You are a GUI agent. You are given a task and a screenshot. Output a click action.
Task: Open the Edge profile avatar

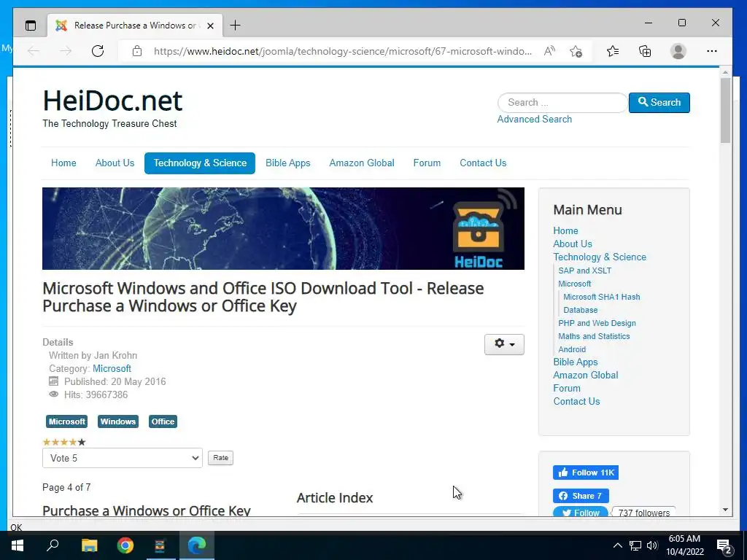tap(678, 51)
